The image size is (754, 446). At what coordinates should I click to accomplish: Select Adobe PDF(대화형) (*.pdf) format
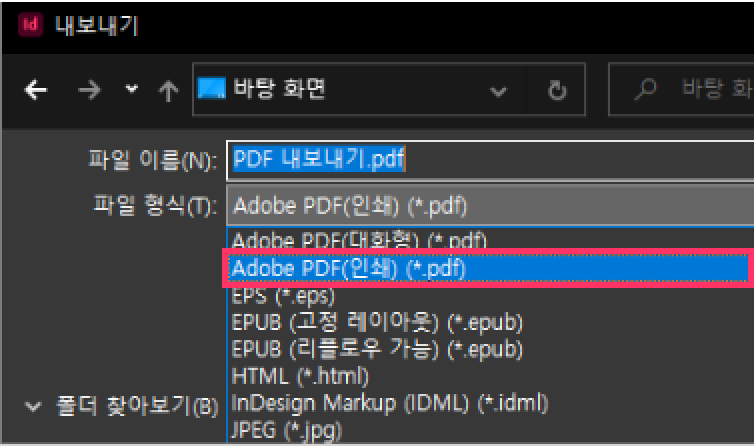click(x=490, y=239)
